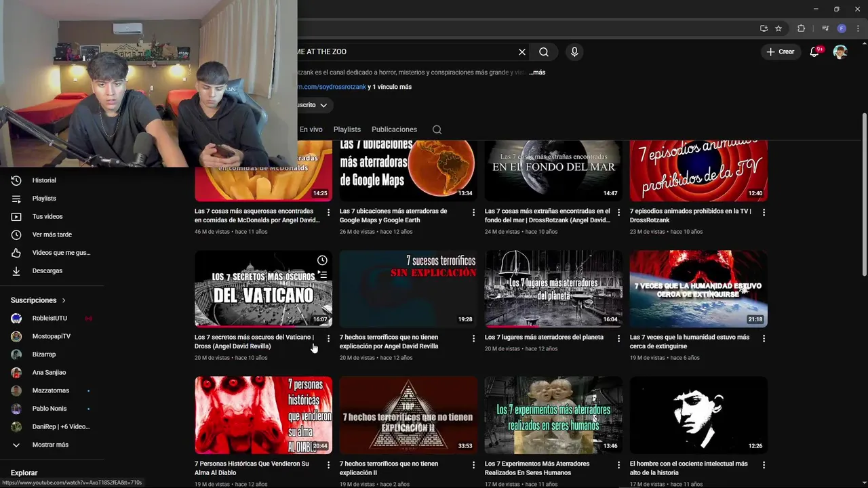Viewport: 868px width, 488px height.
Task: Search within the channel using magnifier icon
Action: pos(437,129)
